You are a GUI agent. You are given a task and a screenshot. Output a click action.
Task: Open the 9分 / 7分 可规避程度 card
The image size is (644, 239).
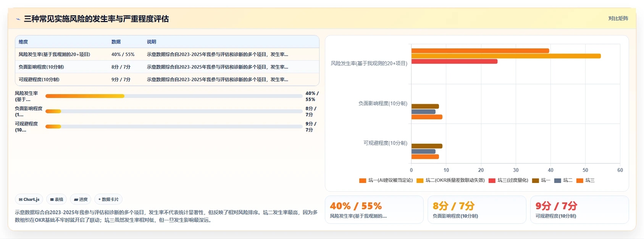[579, 210]
